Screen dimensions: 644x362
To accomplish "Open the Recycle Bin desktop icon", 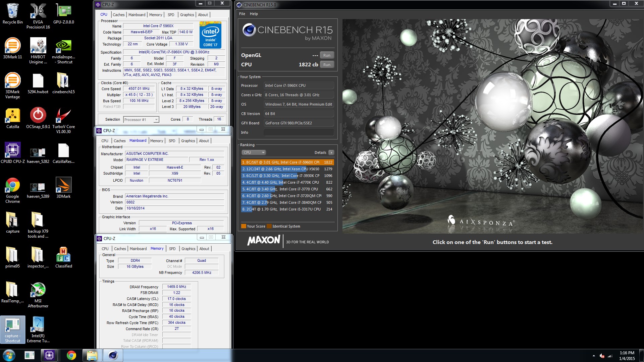I will tap(12, 14).
